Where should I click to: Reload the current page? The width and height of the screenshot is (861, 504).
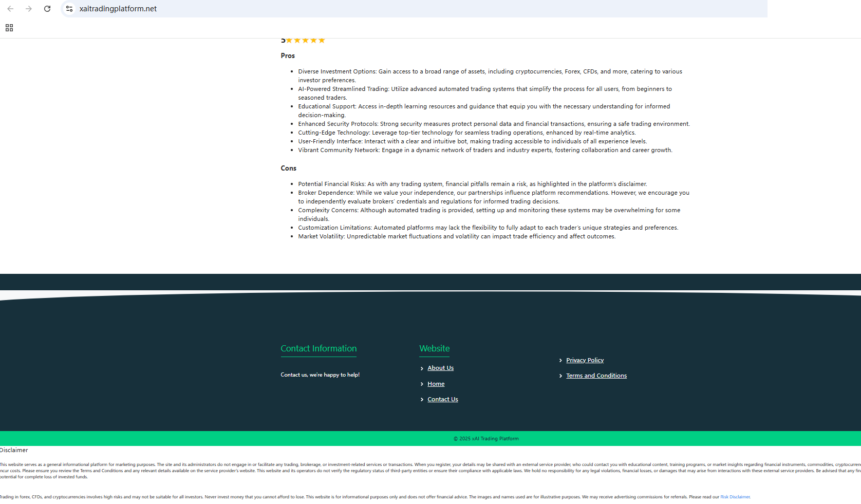tap(47, 9)
